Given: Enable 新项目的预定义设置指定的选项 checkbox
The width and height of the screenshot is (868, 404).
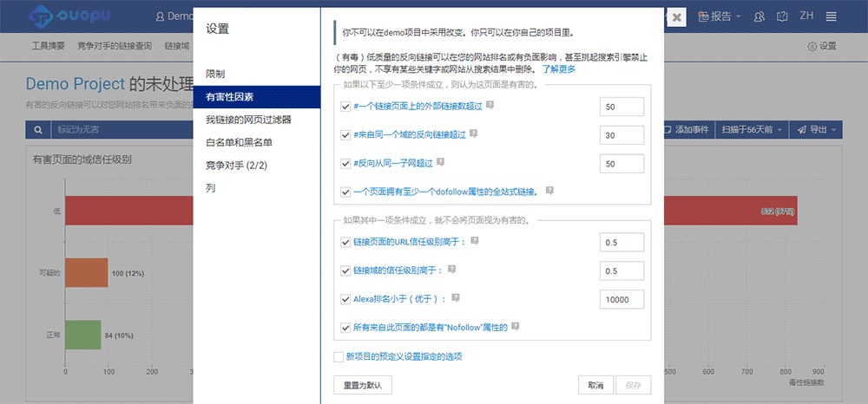Looking at the screenshot, I should (x=339, y=356).
